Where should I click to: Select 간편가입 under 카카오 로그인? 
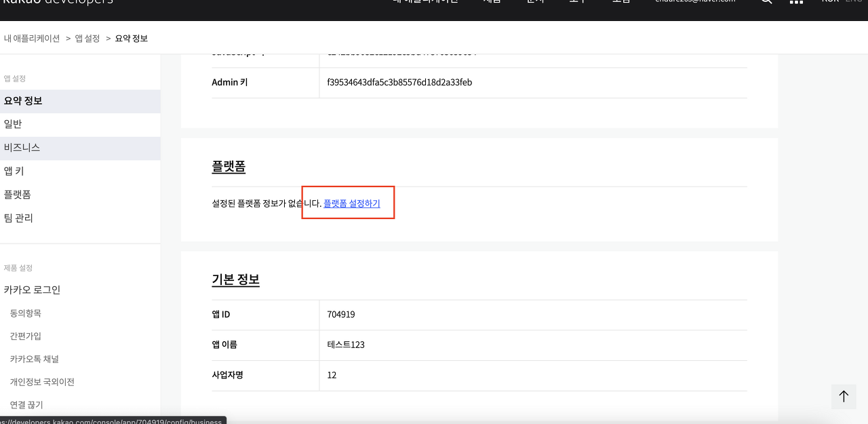pyautogui.click(x=26, y=336)
